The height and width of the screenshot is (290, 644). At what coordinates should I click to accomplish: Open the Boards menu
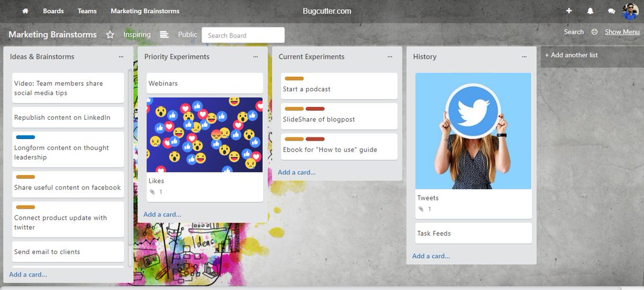53,11
